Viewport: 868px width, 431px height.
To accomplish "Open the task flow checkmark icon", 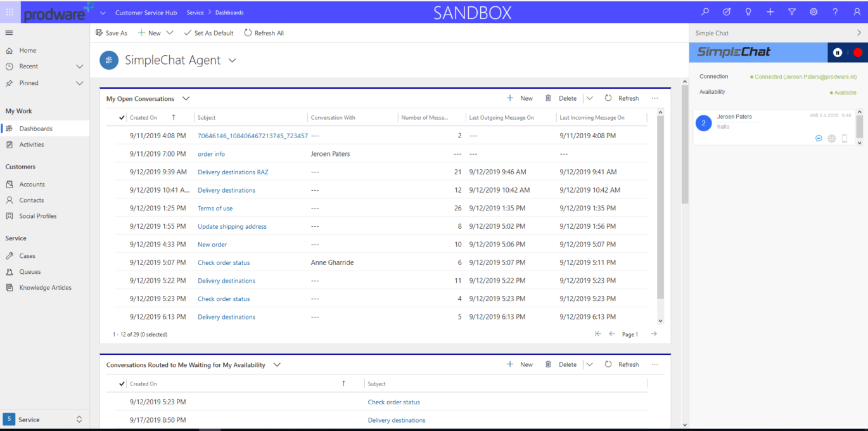I will pos(727,11).
